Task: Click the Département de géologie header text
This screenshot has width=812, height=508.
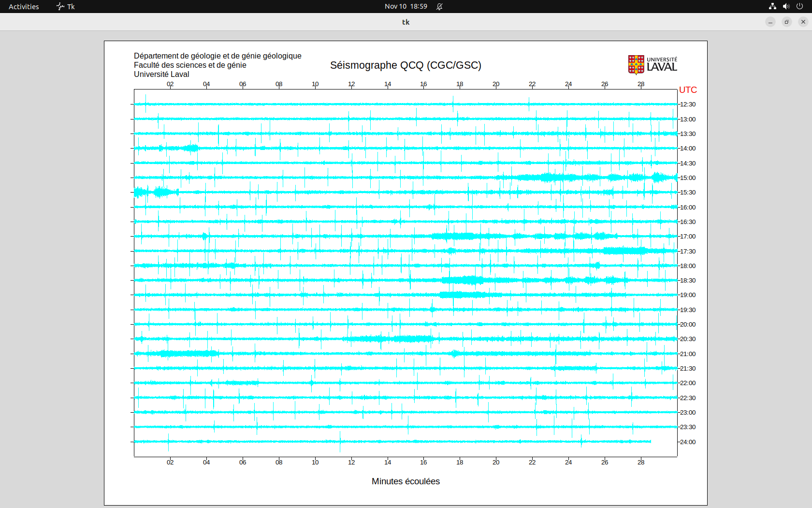Action: coord(217,56)
